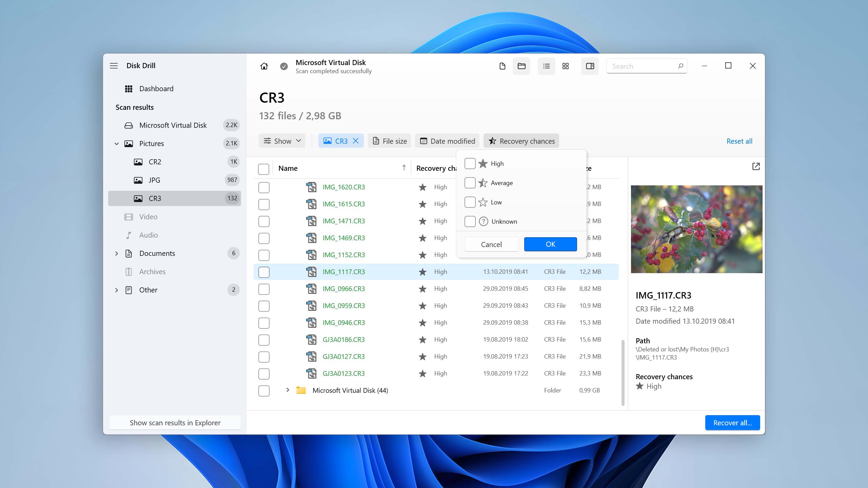
Task: Click the file icon of IMG_1620.CR3
Action: pyautogui.click(x=311, y=187)
